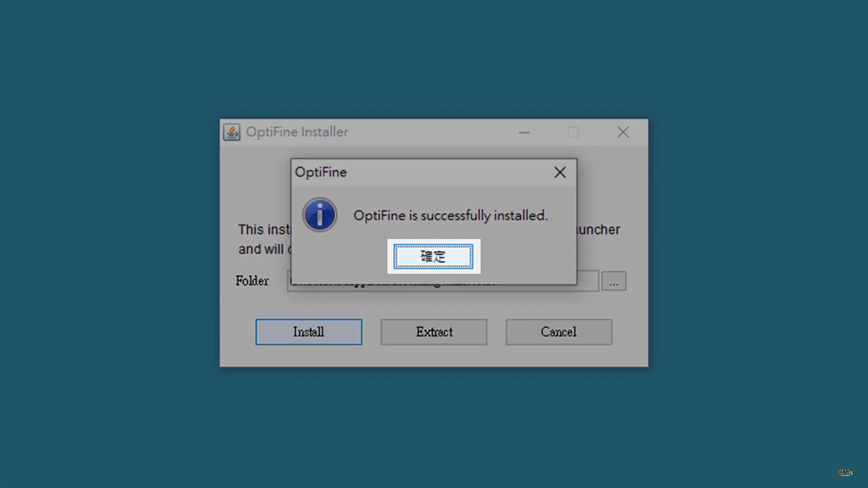Close the OptiFine success dialog
868x488 pixels.
(x=560, y=172)
